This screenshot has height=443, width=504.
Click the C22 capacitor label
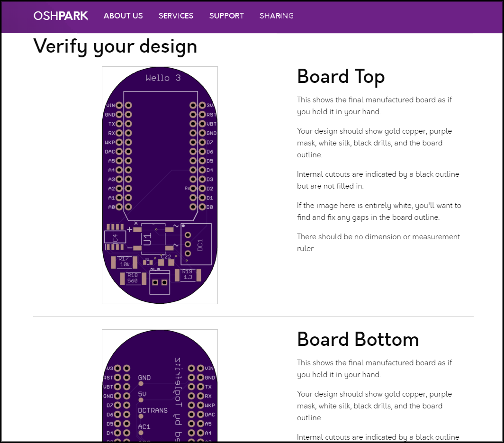166,256
